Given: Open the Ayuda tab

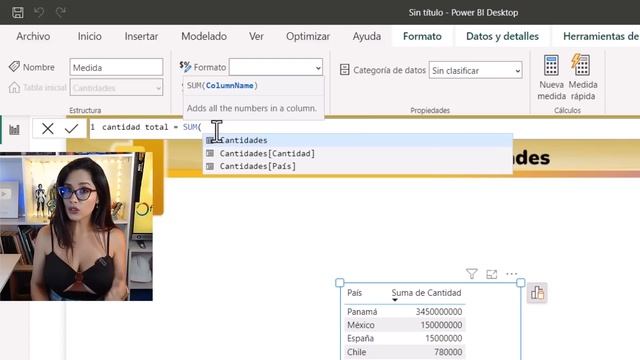Looking at the screenshot, I should coord(367,36).
